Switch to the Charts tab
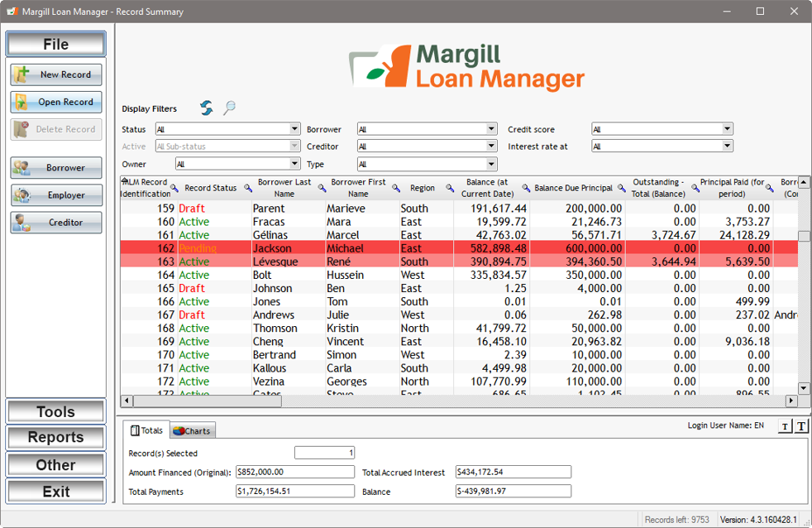 193,430
